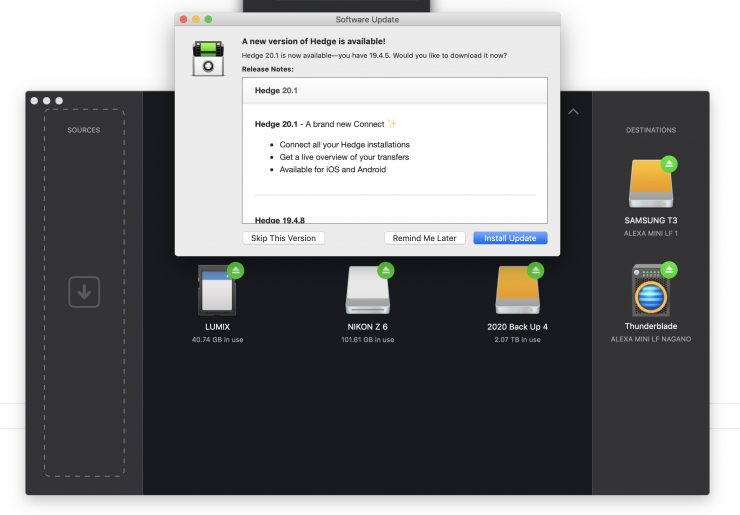Eject the 2020 Back Up 4 drive
Viewport: 740px width, 515px height.
(x=535, y=270)
